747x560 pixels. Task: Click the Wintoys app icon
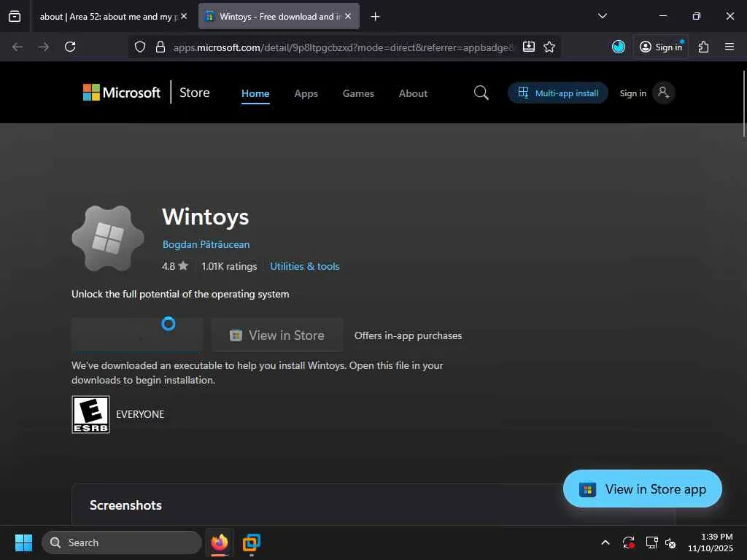pos(108,238)
